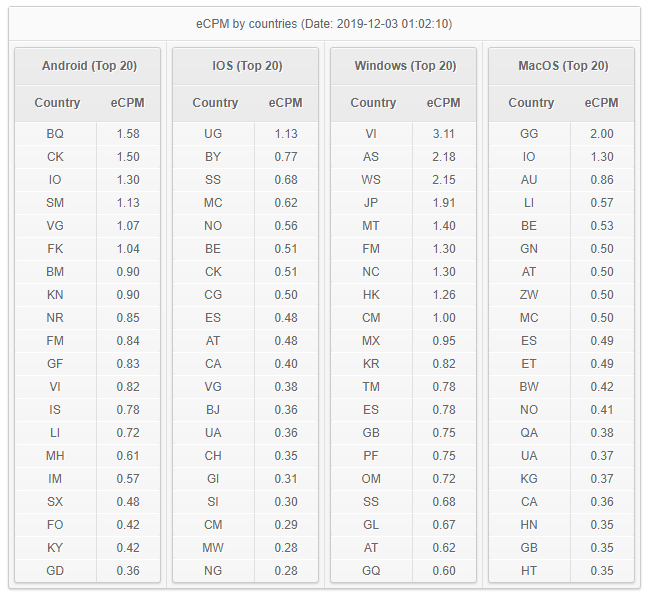Select the BQ row in Android table
The width and height of the screenshot is (649, 596).
click(x=87, y=134)
